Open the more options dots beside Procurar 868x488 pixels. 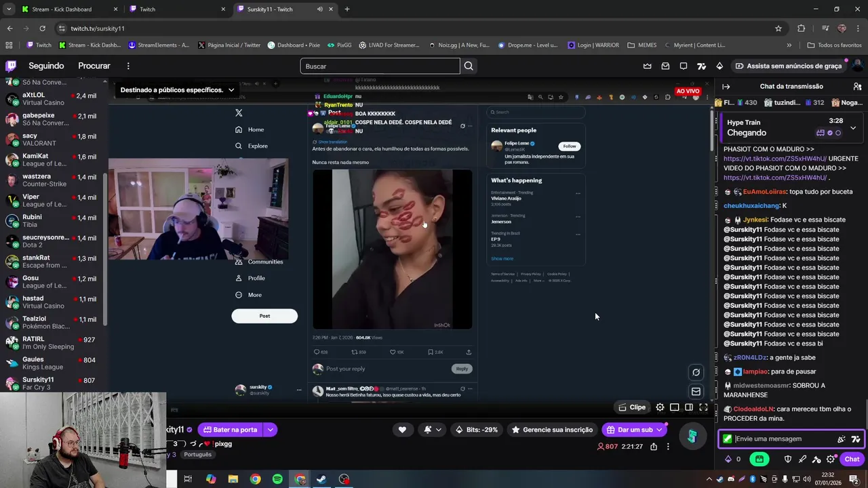128,66
